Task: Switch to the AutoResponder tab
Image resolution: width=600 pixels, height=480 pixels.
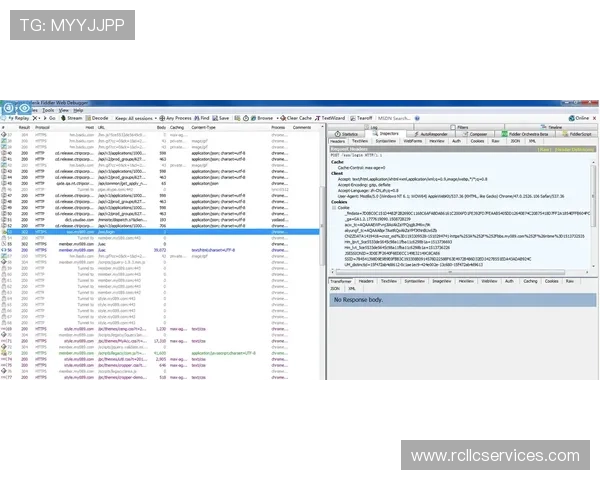Action: [434, 133]
